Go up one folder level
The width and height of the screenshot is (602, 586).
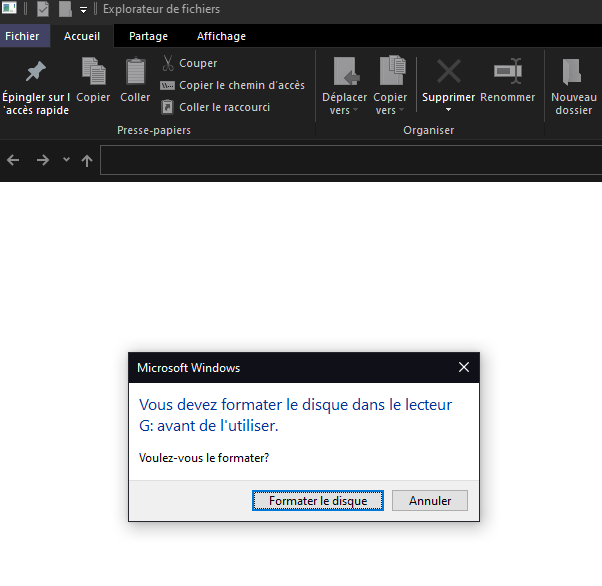87,160
